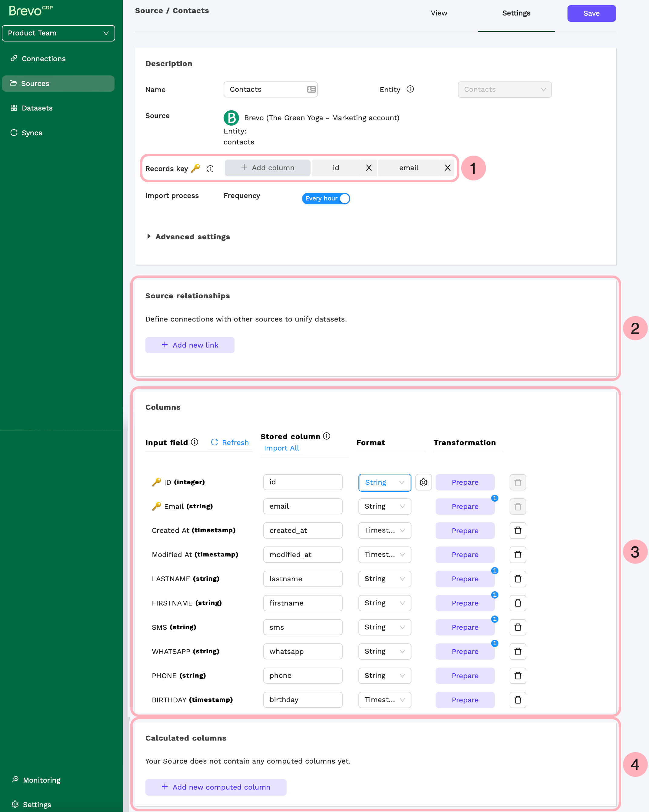Open the Product Team workspace selector

(58, 33)
